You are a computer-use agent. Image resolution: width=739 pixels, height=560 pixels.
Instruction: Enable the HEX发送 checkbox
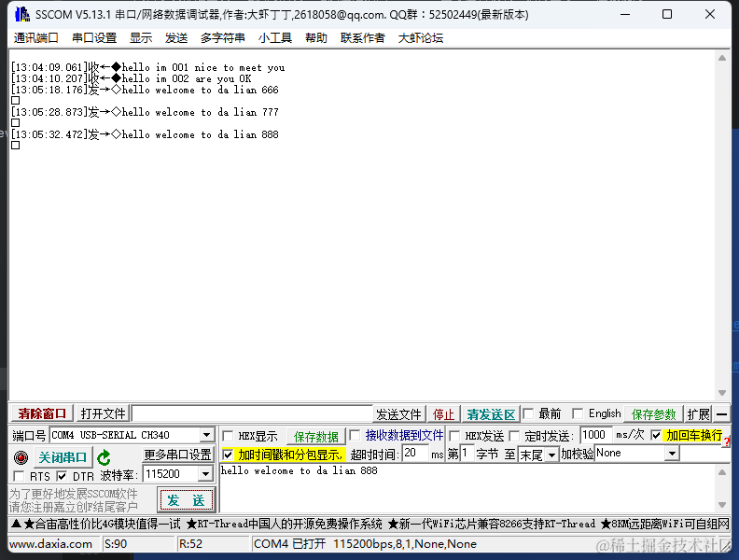(454, 436)
